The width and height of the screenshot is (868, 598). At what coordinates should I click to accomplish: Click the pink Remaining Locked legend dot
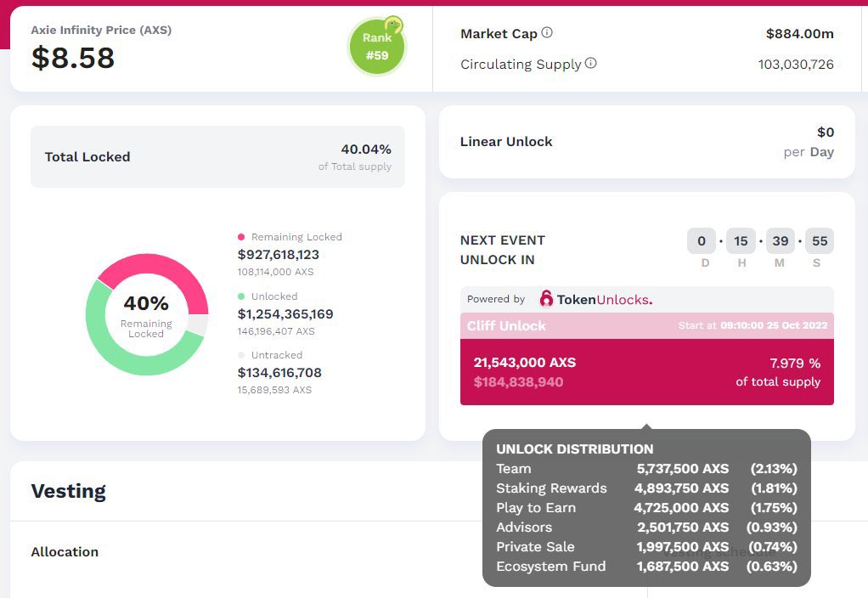pos(241,237)
